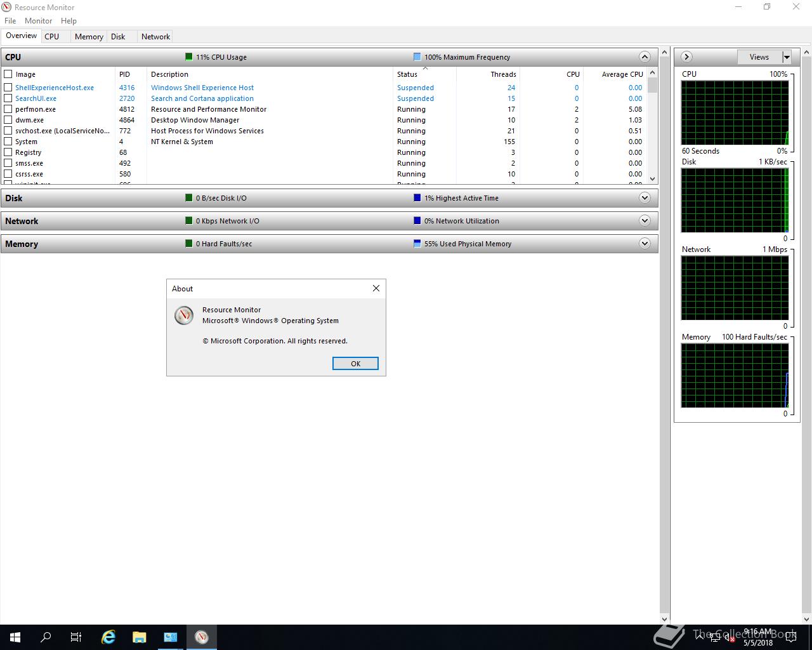Click the blue Maximum Frequency indicator square
812x650 pixels.
pos(417,56)
